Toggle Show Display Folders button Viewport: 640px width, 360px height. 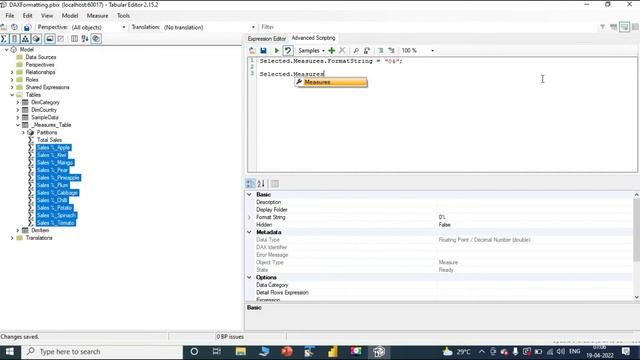pyautogui.click(x=50, y=39)
